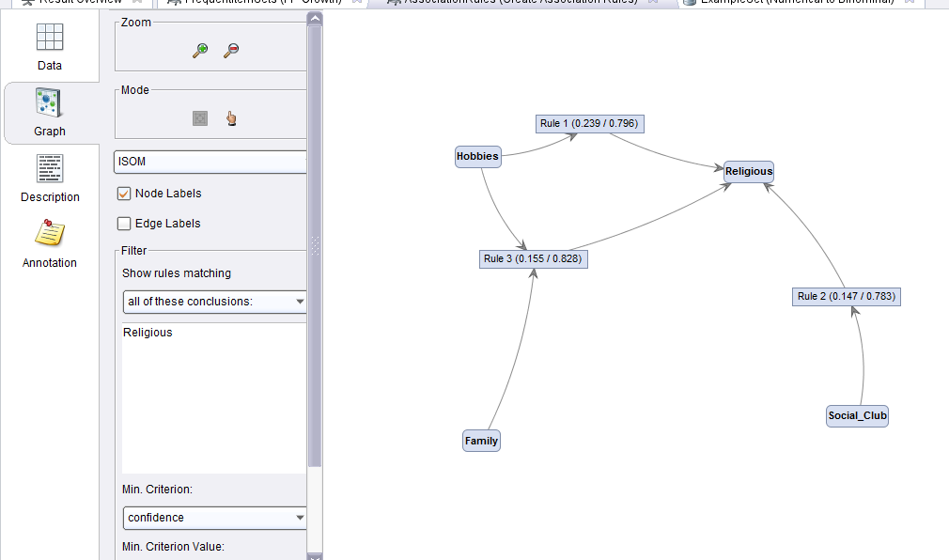Click the zoom in magnifier icon
Image resolution: width=949 pixels, height=560 pixels.
pyautogui.click(x=200, y=50)
